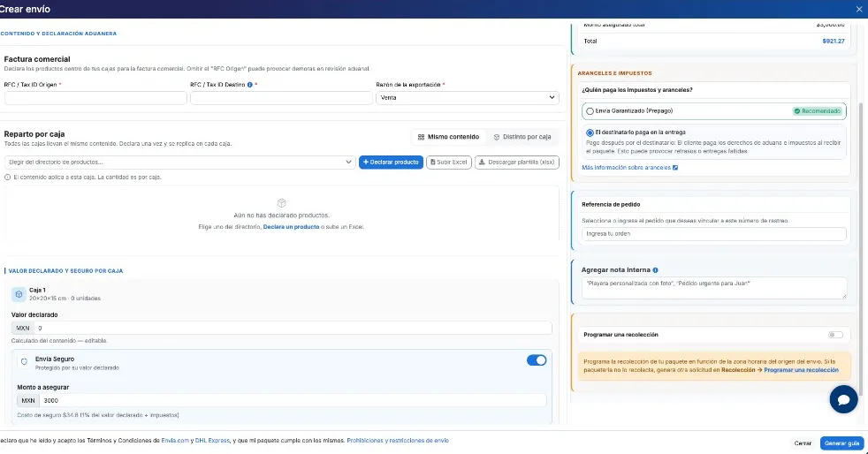Click the Reparto por caja heading

pyautogui.click(x=34, y=134)
